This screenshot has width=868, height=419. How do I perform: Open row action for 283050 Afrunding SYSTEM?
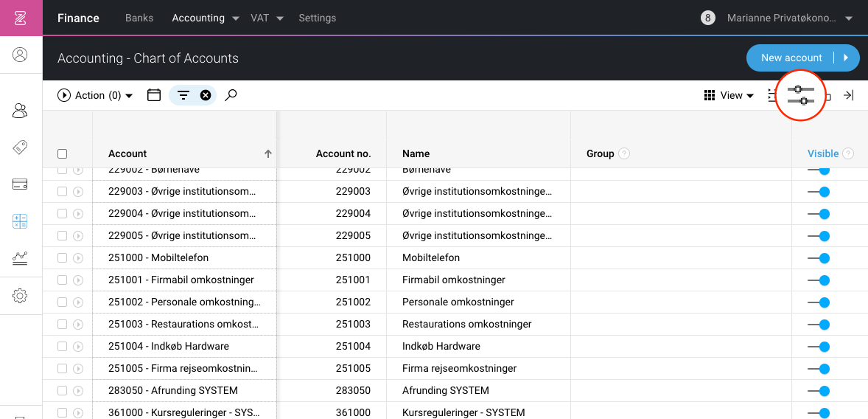coord(78,391)
